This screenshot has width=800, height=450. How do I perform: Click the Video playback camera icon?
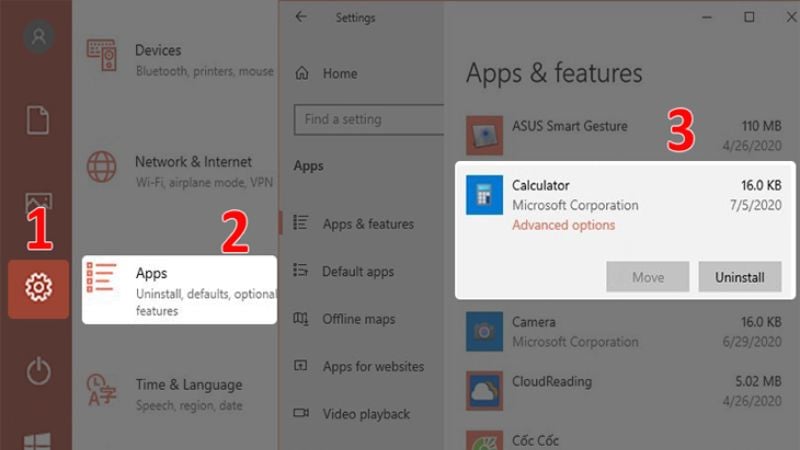coord(301,412)
